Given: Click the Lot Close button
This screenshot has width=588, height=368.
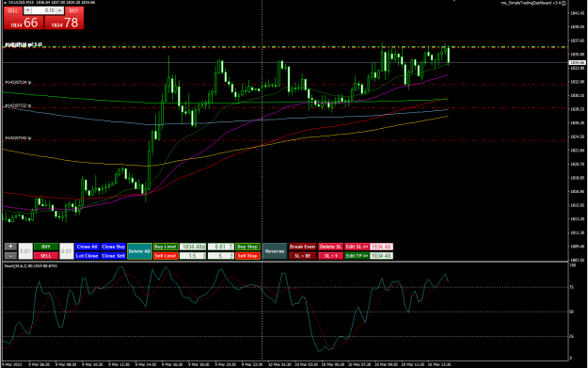Looking at the screenshot, I should 87,256.
